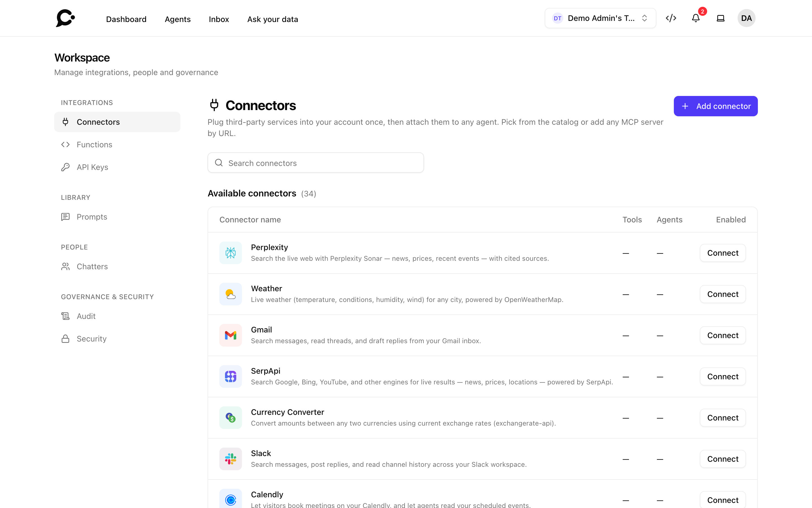Screen dimensions: 812x508
Task: Connect the SerpApi connector
Action: pos(723,376)
